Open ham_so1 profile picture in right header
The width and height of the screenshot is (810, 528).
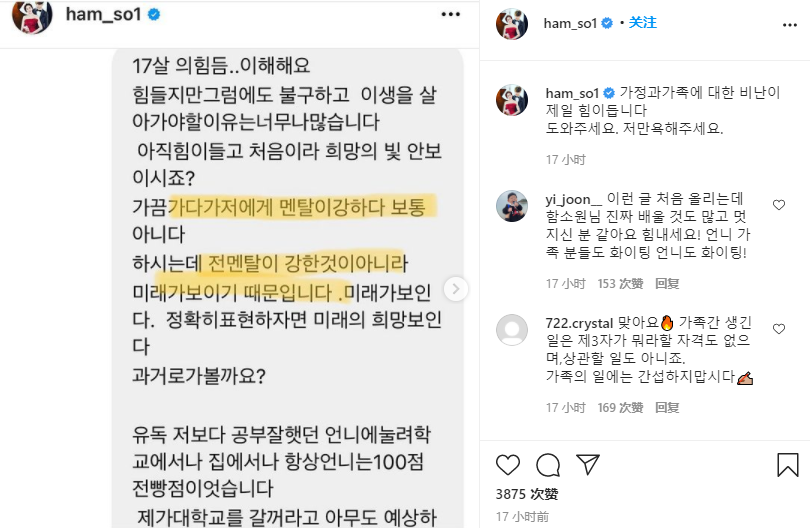coord(512,24)
